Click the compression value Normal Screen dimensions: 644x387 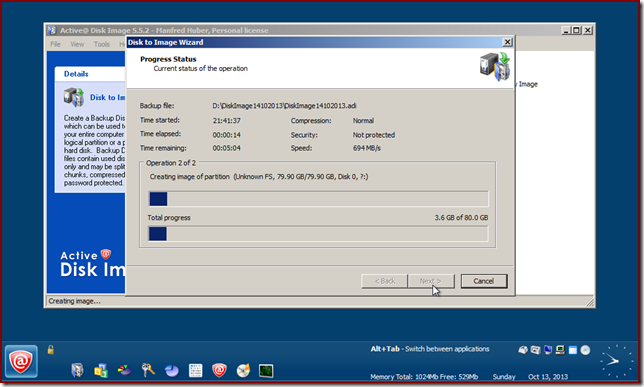363,120
